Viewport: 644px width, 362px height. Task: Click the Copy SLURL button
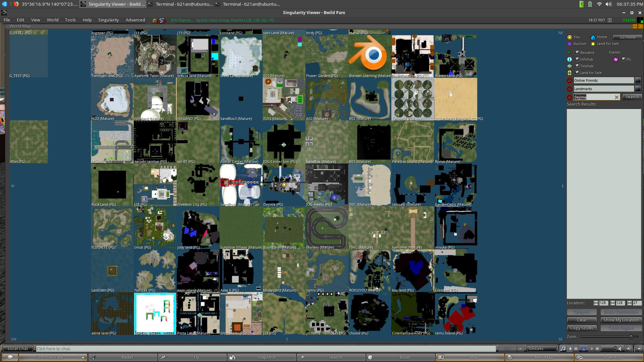point(582,328)
